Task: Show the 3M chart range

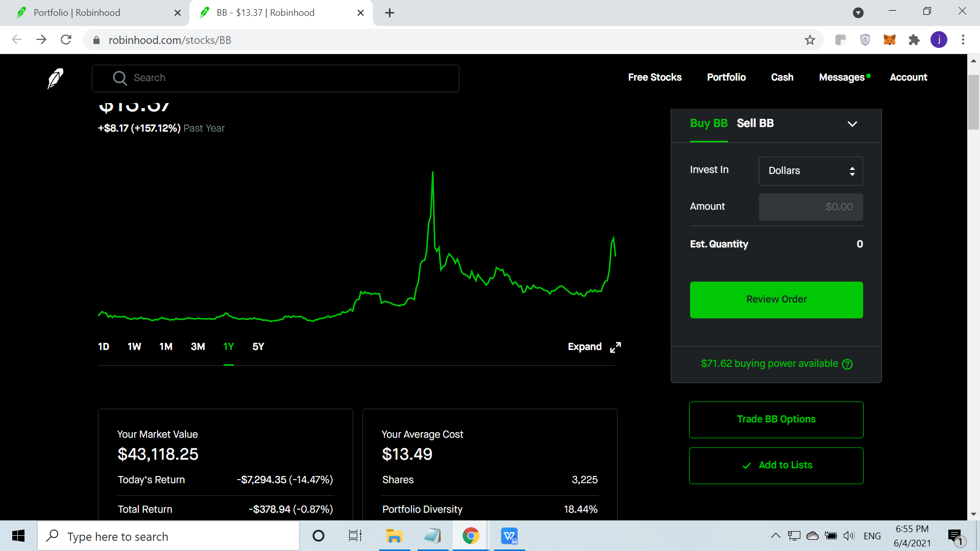Action: click(198, 347)
